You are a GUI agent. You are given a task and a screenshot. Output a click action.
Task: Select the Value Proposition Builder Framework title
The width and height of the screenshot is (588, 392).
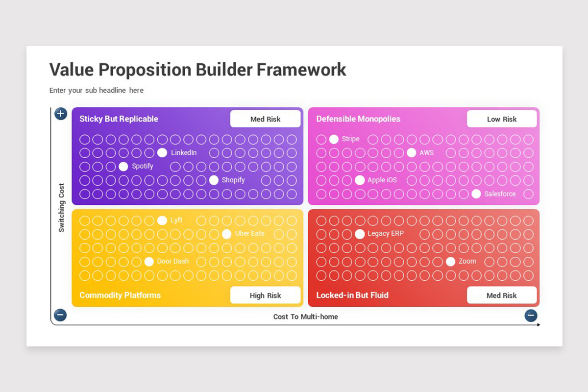[x=198, y=70]
